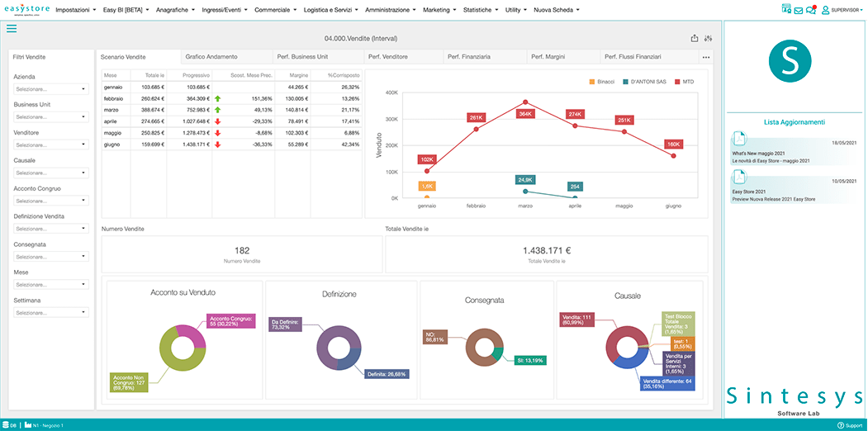Click the Acconto Congruo pink donut slice
Viewport: 868px width, 431px height.
point(192,338)
